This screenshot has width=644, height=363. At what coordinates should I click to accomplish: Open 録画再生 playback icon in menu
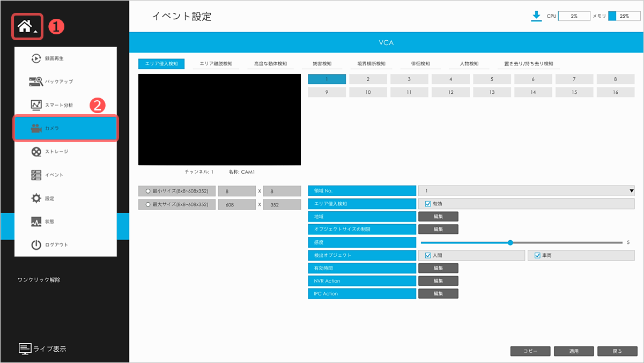[36, 58]
